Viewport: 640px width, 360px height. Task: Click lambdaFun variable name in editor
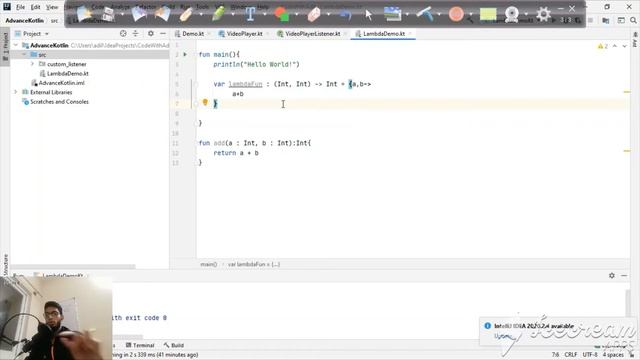point(245,84)
